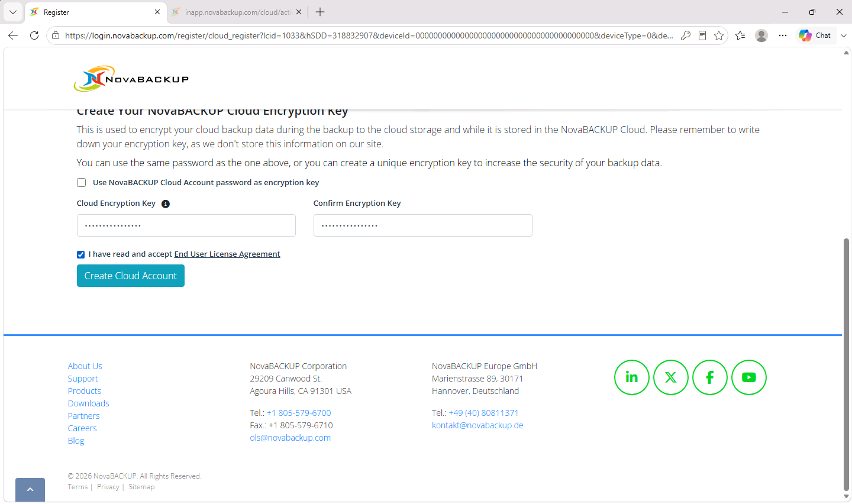This screenshot has width=852, height=504.
Task: Click the ols@novabackup.com email link
Action: 290,438
